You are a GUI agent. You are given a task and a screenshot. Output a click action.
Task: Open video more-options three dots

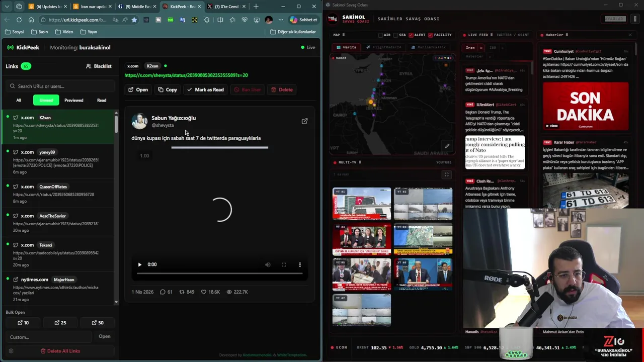(300, 264)
